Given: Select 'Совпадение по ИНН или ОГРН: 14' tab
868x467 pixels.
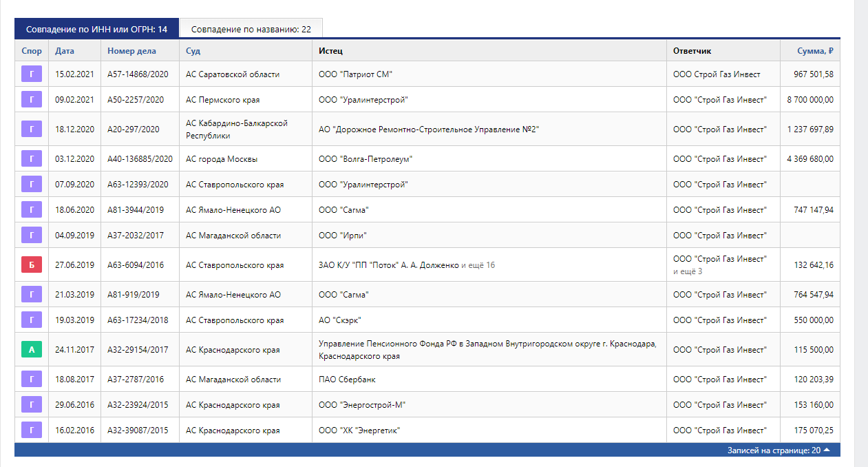Looking at the screenshot, I should 96,29.
